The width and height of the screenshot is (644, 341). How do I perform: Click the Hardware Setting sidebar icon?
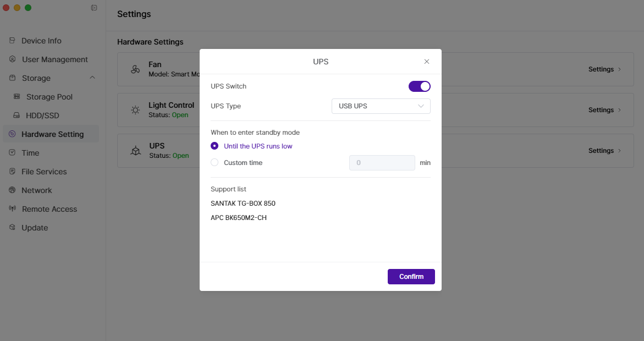pos(12,134)
